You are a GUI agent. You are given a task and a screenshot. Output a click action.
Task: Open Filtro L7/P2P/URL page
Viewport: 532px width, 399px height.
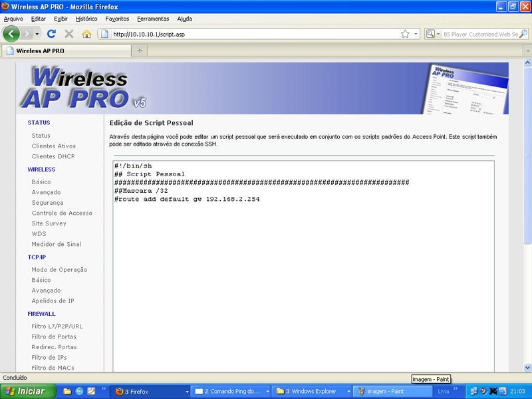click(x=57, y=327)
